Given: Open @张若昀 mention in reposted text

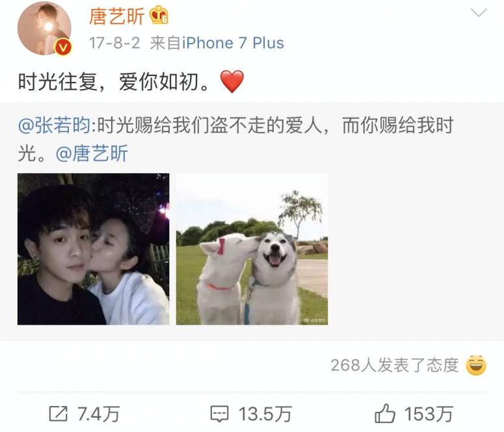Looking at the screenshot, I should [55, 125].
